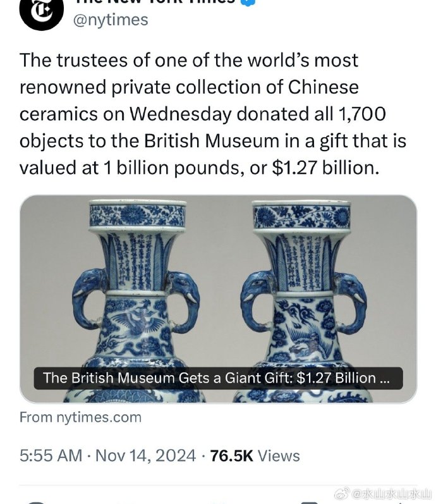Select the tweet text about trustees
Screen dimensions: 436x504
tap(213, 114)
